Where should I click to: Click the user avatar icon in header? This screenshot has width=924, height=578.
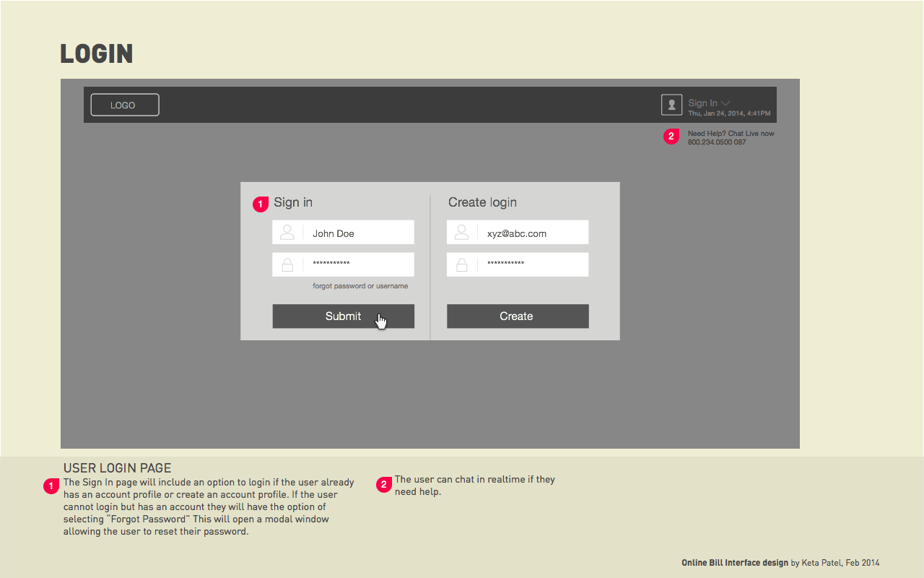tap(671, 105)
